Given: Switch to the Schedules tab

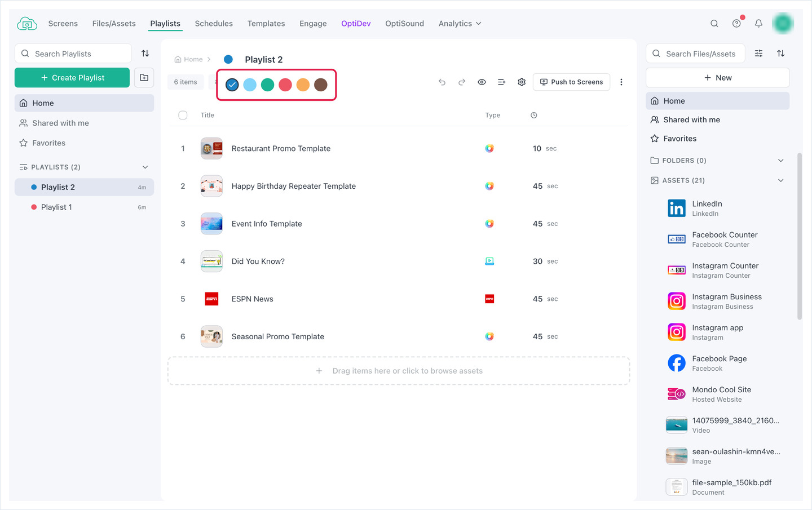Looking at the screenshot, I should point(214,24).
